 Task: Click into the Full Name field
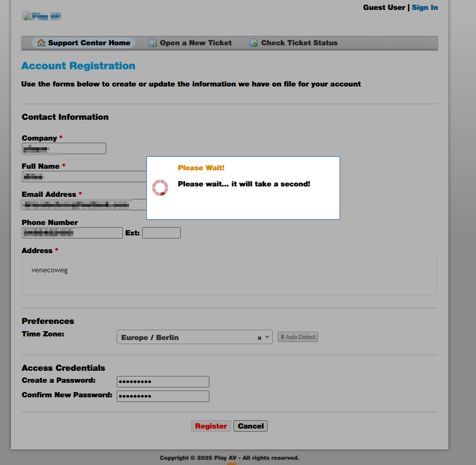pos(83,177)
